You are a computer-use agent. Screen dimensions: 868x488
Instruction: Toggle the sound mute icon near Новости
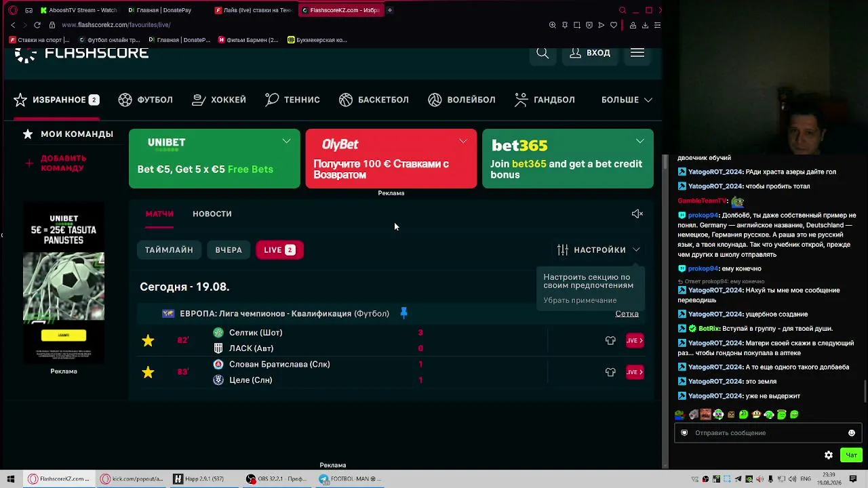(637, 213)
